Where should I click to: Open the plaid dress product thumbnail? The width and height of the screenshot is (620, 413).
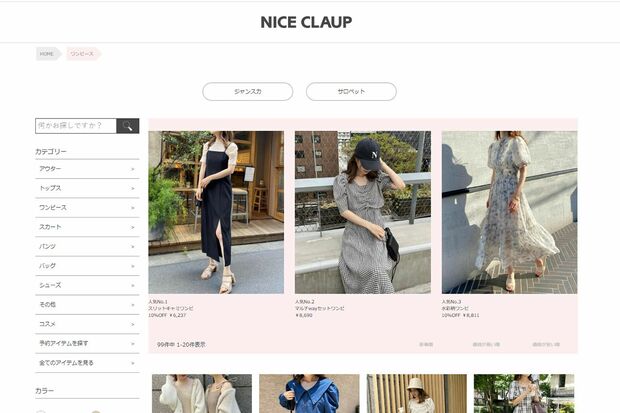pos(524,394)
